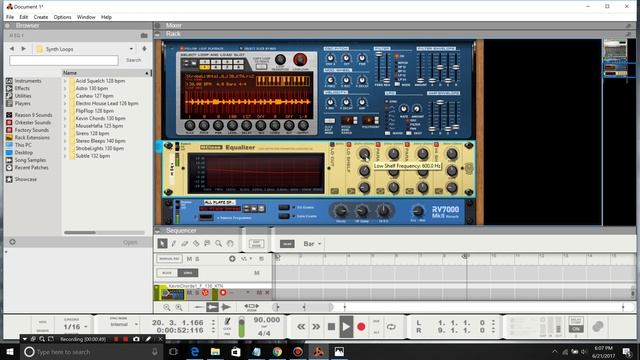This screenshot has width=640, height=360.
Task: Click the zoom out magnifier below tracks
Action: (167, 307)
